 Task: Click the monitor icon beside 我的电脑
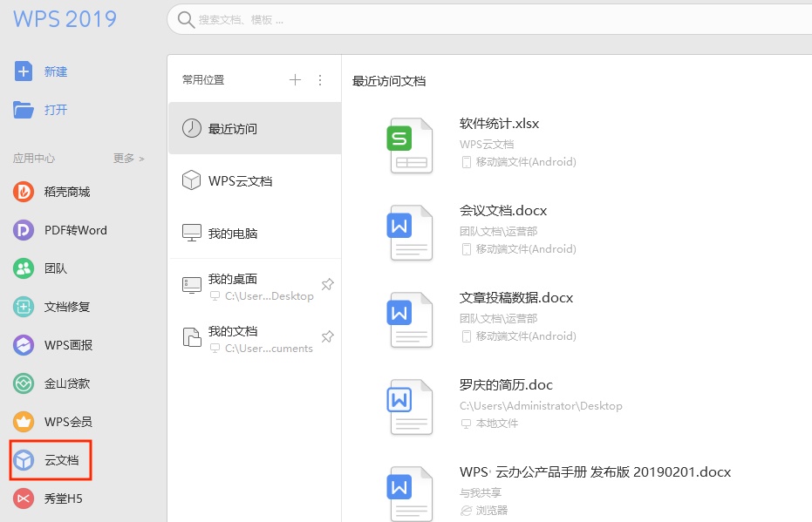coord(192,233)
